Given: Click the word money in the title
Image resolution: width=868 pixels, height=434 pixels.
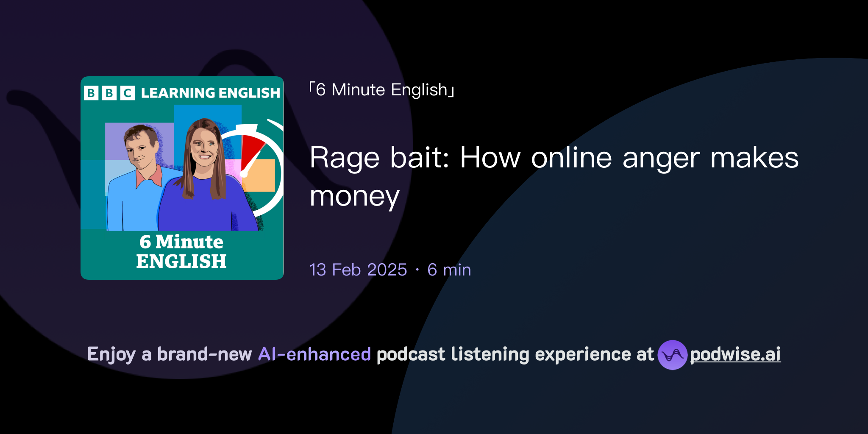Looking at the screenshot, I should click(354, 196).
